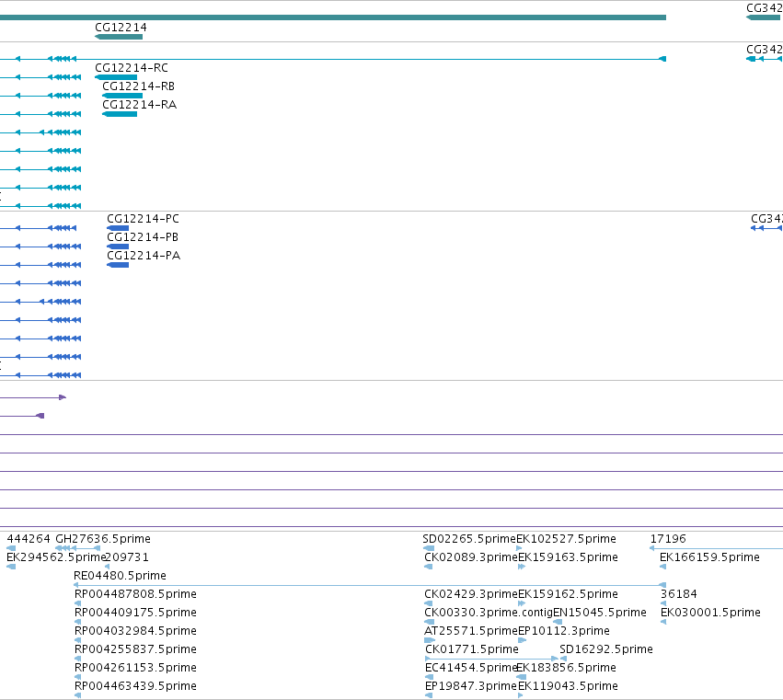Select the EP10112.3prime EST label
Screen dimensions: 783x700
(x=564, y=631)
